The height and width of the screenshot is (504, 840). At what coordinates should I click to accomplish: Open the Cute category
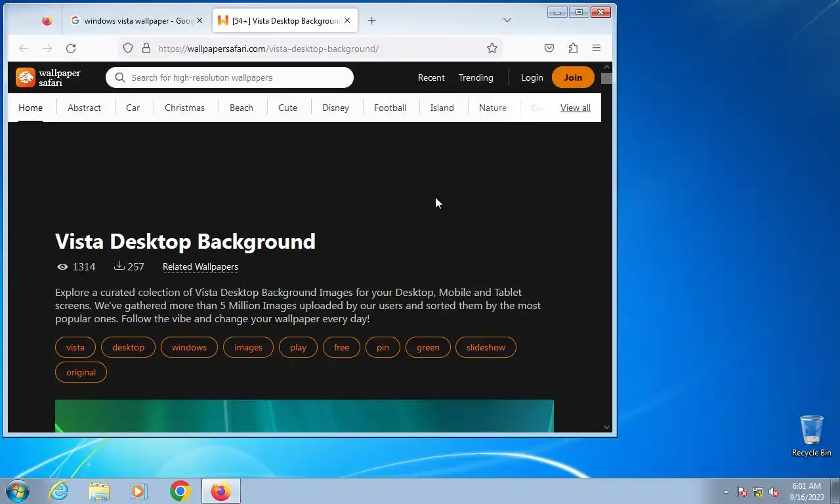(x=287, y=108)
